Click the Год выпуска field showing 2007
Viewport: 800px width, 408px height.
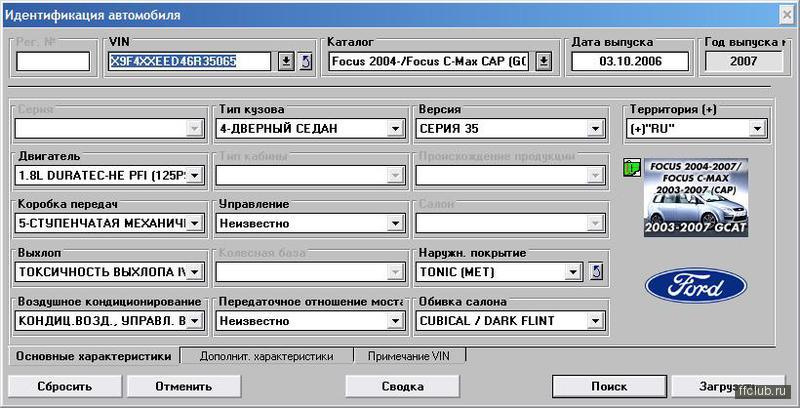743,62
